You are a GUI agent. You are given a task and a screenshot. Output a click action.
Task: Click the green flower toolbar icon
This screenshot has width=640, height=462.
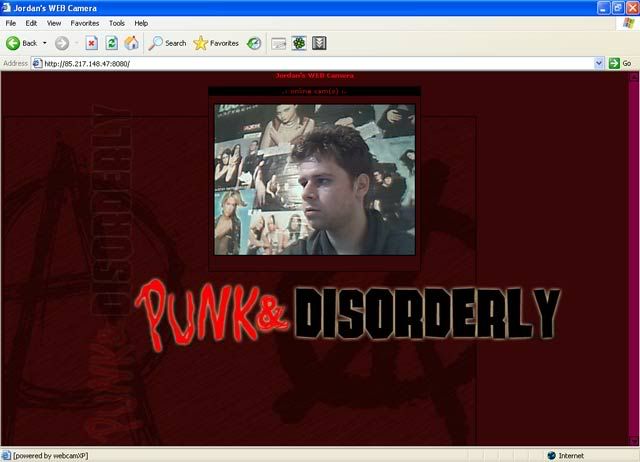pos(299,43)
